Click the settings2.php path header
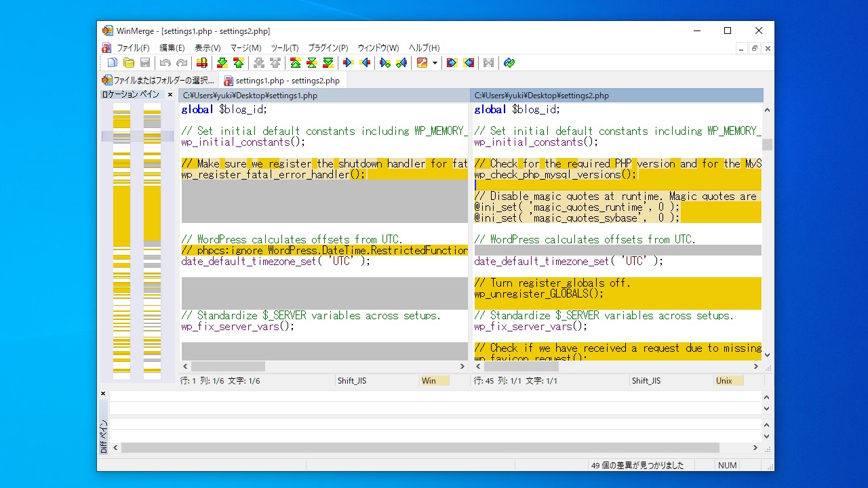 (616, 96)
